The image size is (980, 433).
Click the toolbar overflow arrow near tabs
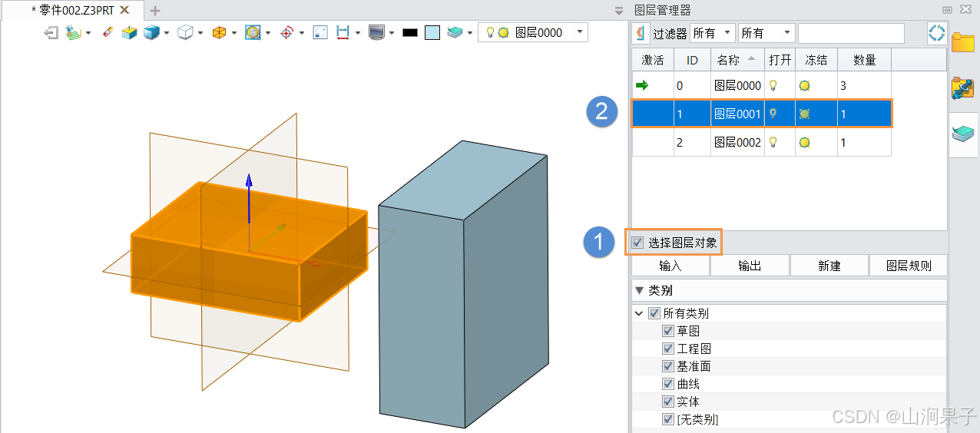[619, 11]
